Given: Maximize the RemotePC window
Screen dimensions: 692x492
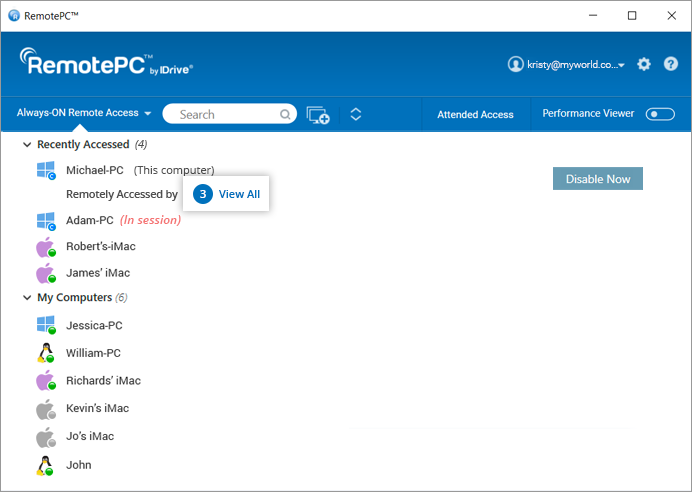Looking at the screenshot, I should 632,15.
